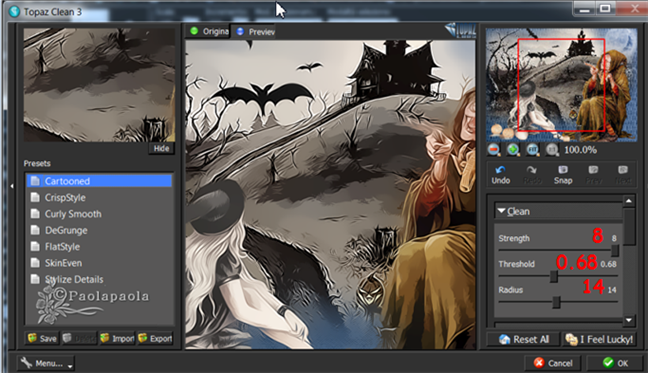Click the grayed-out delete preset button
Screen dimensions: 648x373
click(79, 339)
